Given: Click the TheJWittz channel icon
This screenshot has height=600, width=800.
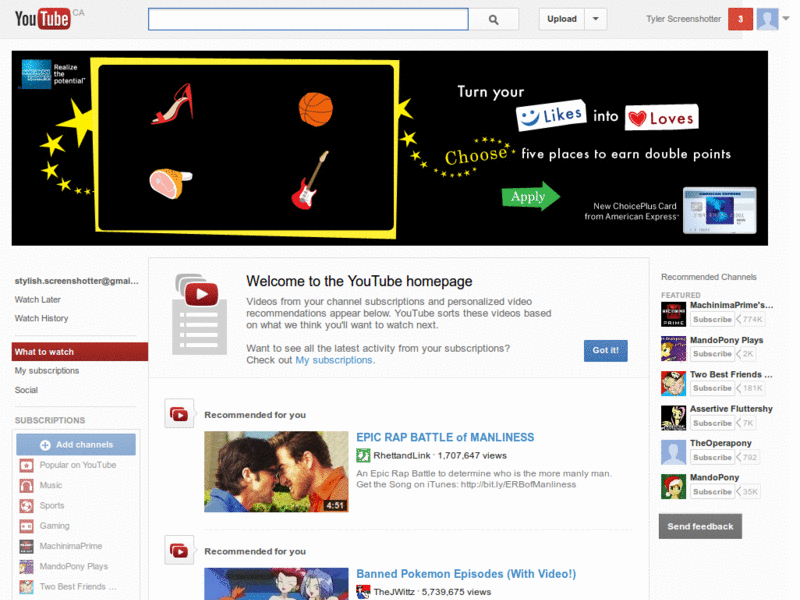Looking at the screenshot, I should [x=363, y=592].
